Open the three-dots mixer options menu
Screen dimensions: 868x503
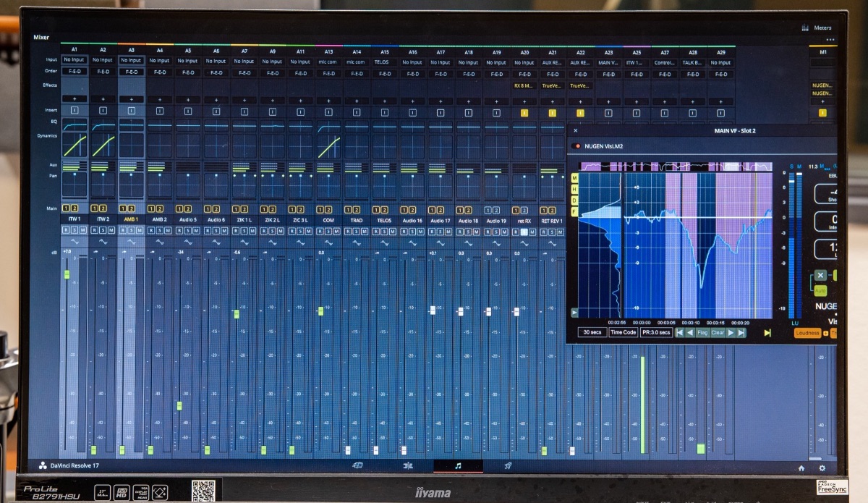[830, 39]
